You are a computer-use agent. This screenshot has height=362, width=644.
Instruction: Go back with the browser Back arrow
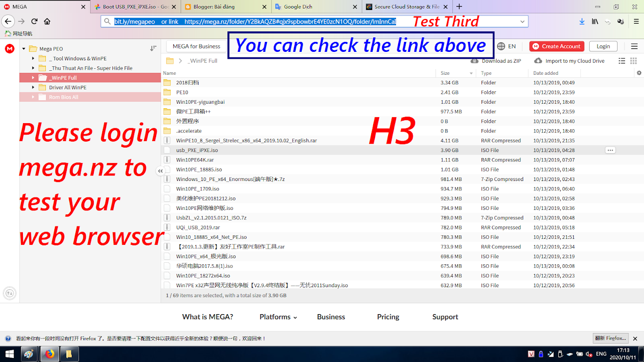tap(7, 21)
